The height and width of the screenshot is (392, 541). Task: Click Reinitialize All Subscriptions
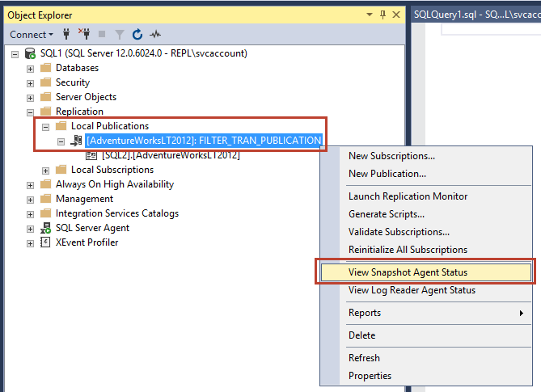pos(408,250)
